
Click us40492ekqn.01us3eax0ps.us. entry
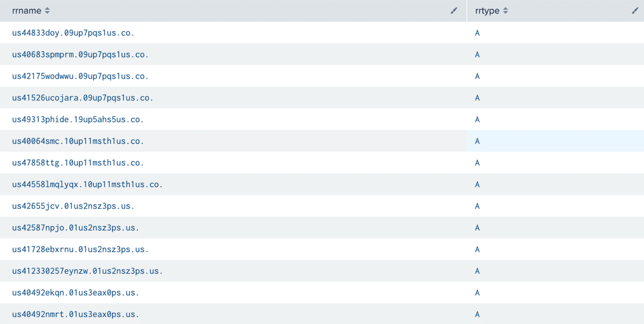pos(76,293)
